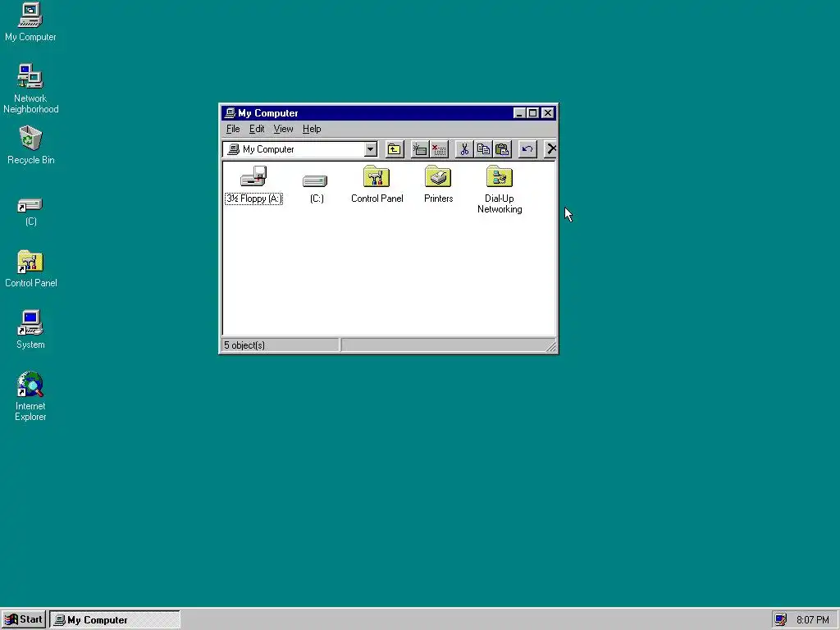Click the 8:07 PM clock
Image resolution: width=840 pixels, height=630 pixels.
tap(812, 620)
